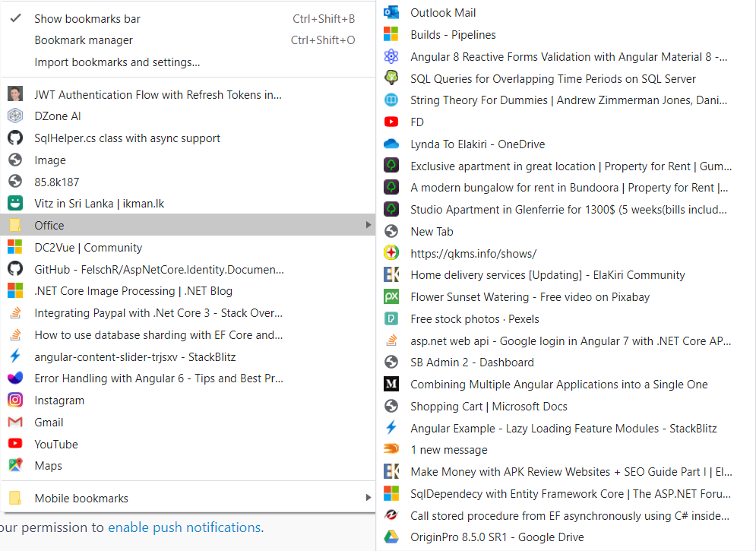The width and height of the screenshot is (756, 551).
Task: Click the ikman.lk green favicon
Action: coord(15,204)
